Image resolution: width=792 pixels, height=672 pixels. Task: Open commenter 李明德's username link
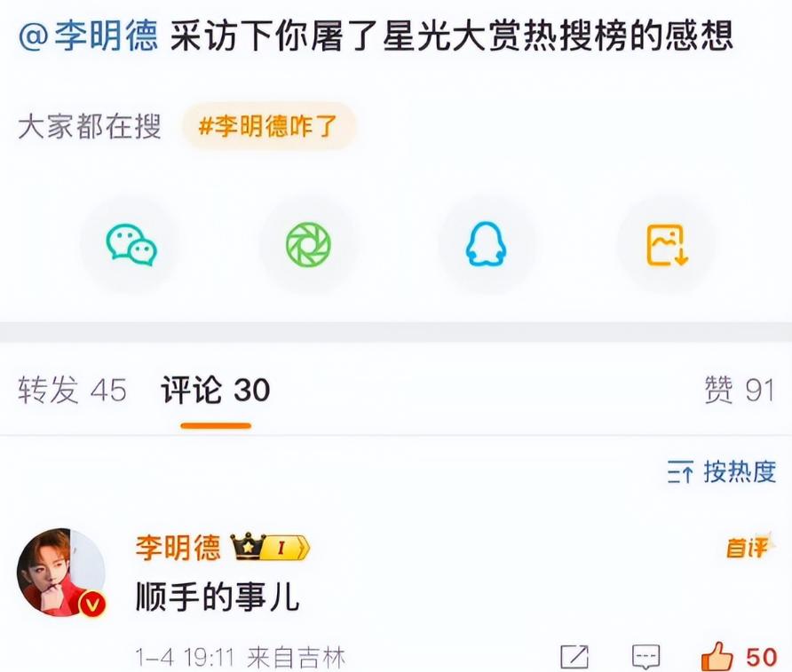(x=178, y=547)
